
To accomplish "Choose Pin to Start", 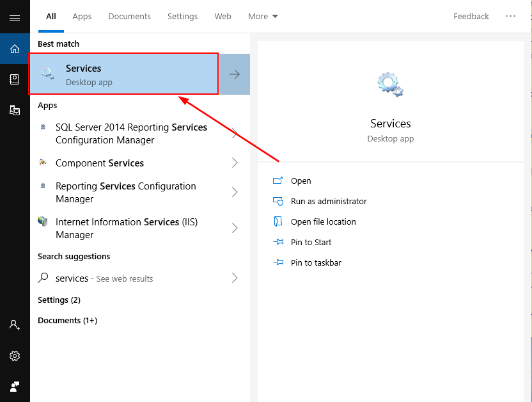I will [311, 242].
